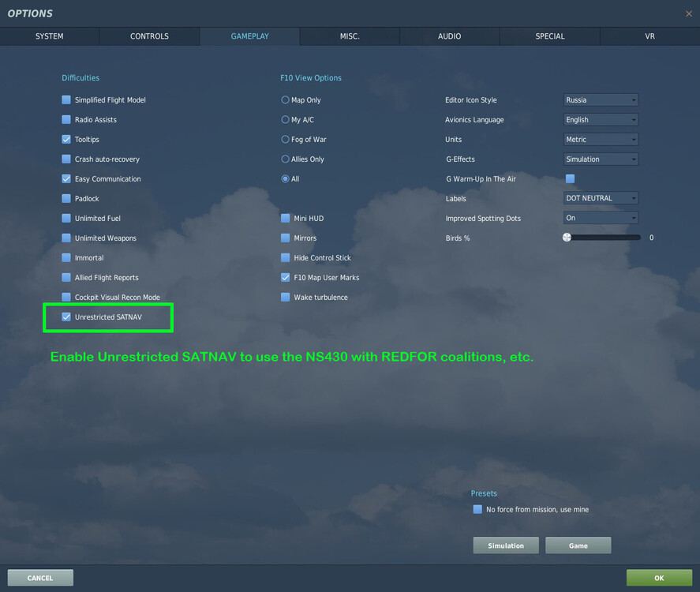Switch to the SPECIAL tab

pos(549,36)
